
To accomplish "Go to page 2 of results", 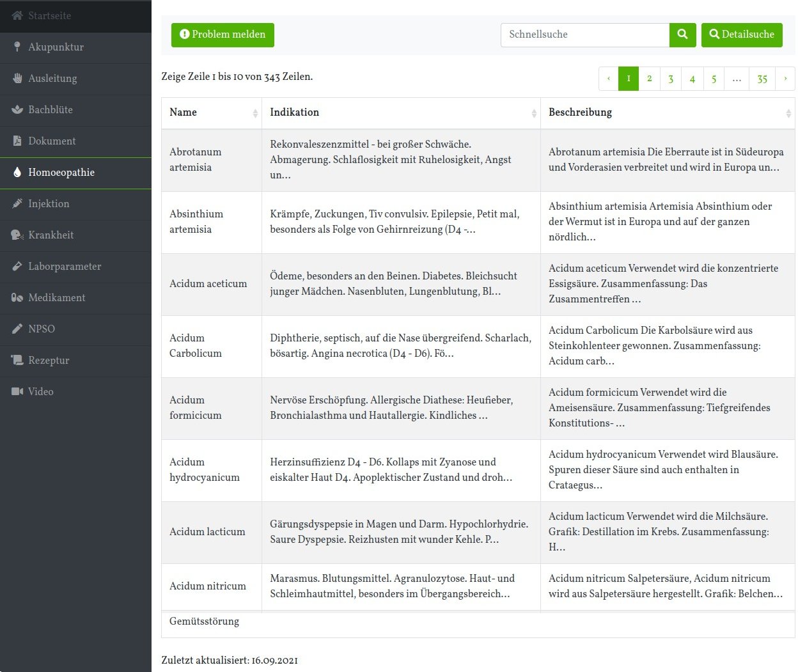I will pos(650,79).
